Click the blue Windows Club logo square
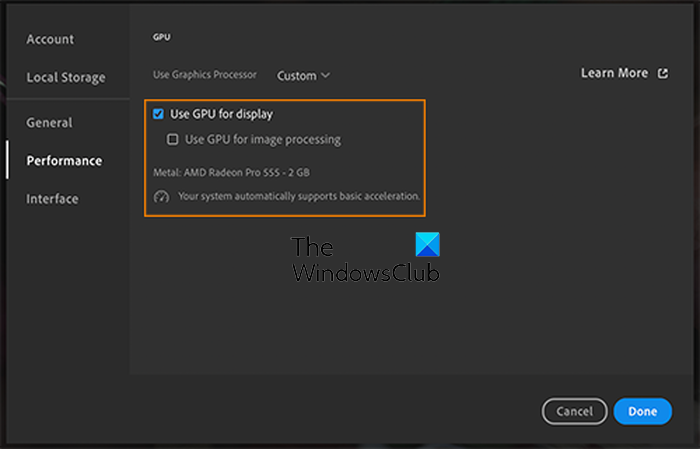700x449 pixels. click(x=426, y=245)
